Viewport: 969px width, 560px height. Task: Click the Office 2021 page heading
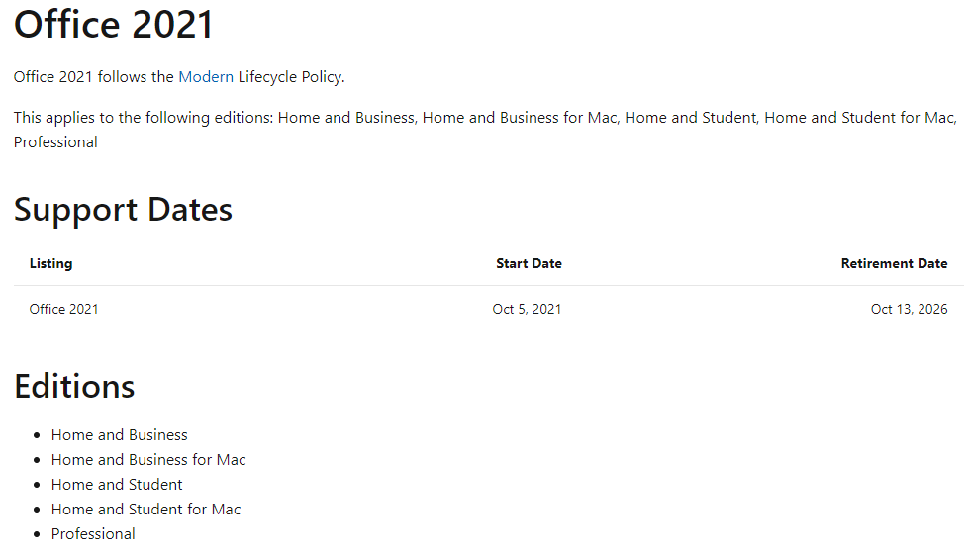[114, 25]
